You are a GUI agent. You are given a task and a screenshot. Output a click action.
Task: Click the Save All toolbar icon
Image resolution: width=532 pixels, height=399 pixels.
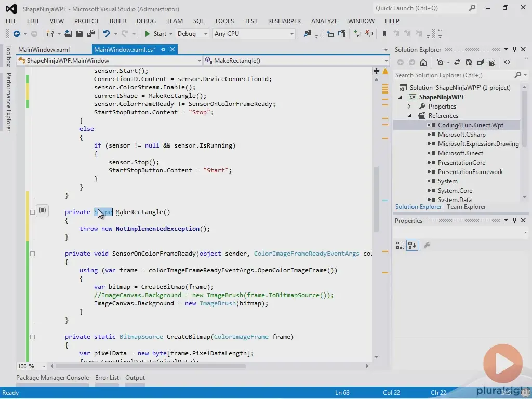91,34
